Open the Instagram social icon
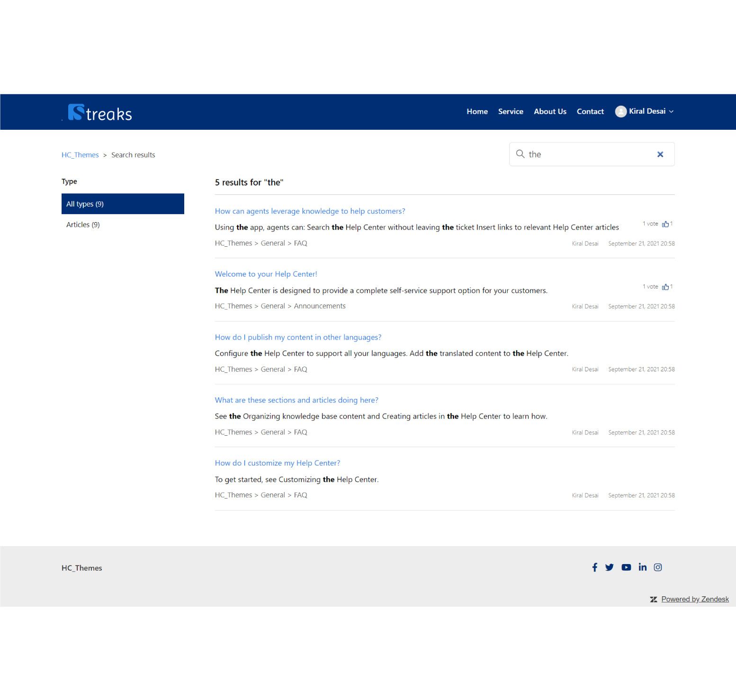Viewport: 736px width, 700px height. 658,567
